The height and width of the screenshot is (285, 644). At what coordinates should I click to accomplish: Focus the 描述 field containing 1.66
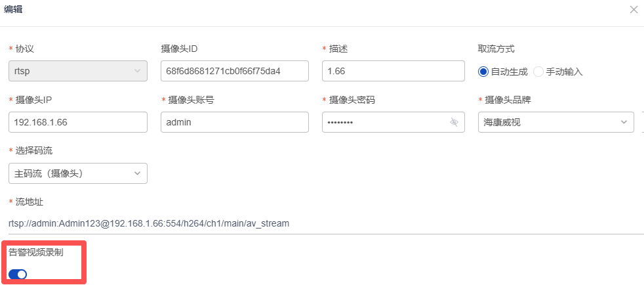[393, 71]
